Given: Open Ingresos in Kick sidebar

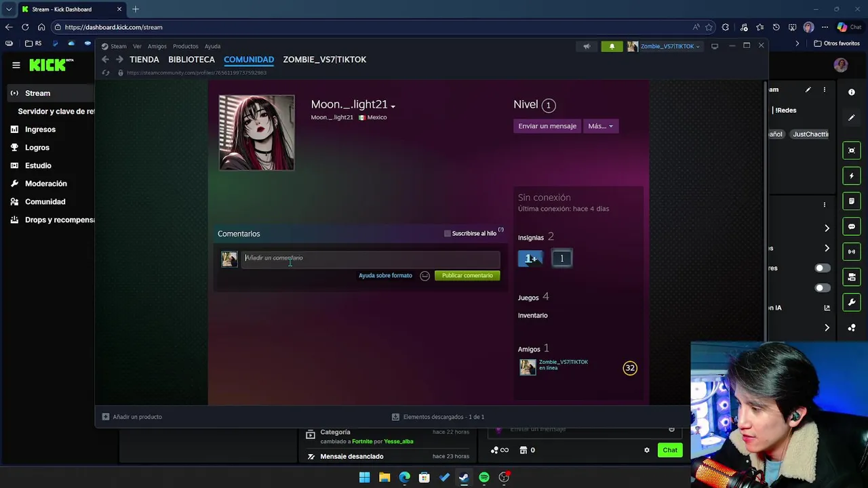Looking at the screenshot, I should [x=40, y=129].
